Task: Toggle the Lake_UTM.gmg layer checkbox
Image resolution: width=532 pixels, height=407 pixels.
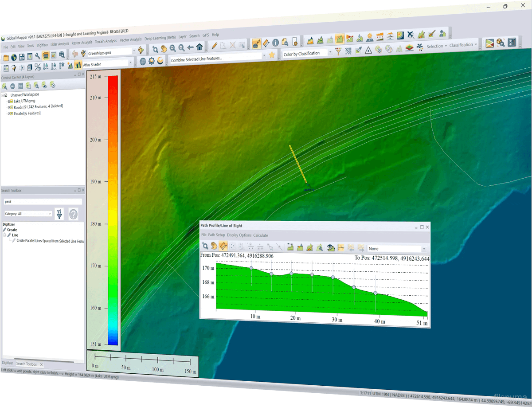Action: pos(10,101)
